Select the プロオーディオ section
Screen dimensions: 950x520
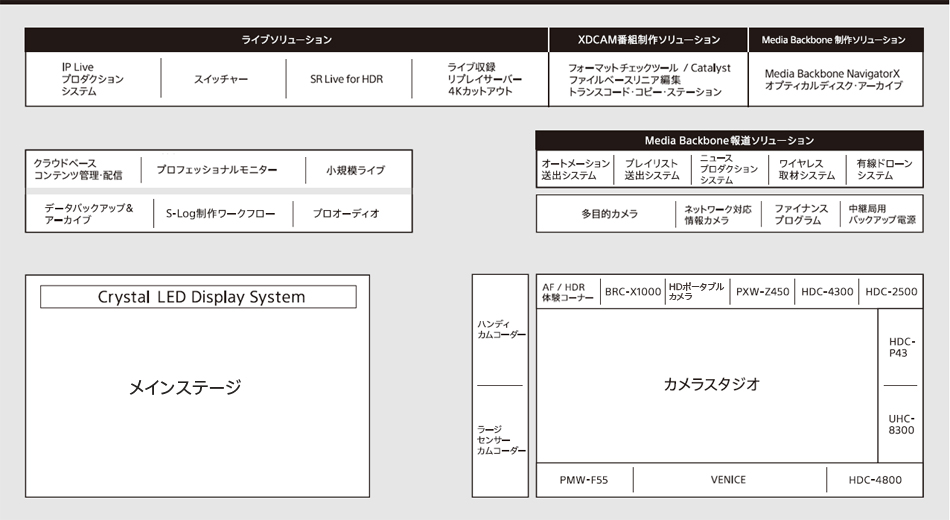point(346,214)
